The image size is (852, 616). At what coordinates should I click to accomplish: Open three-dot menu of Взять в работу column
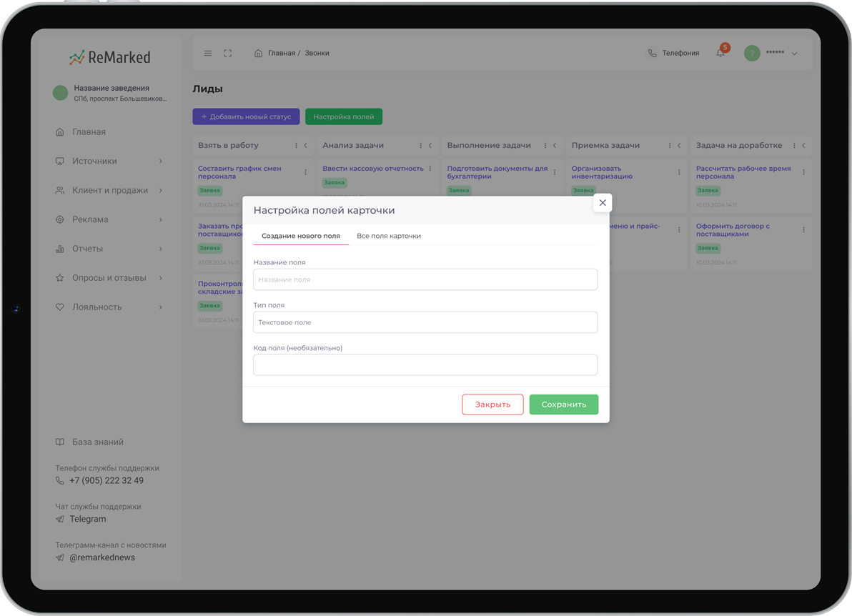pyautogui.click(x=297, y=146)
